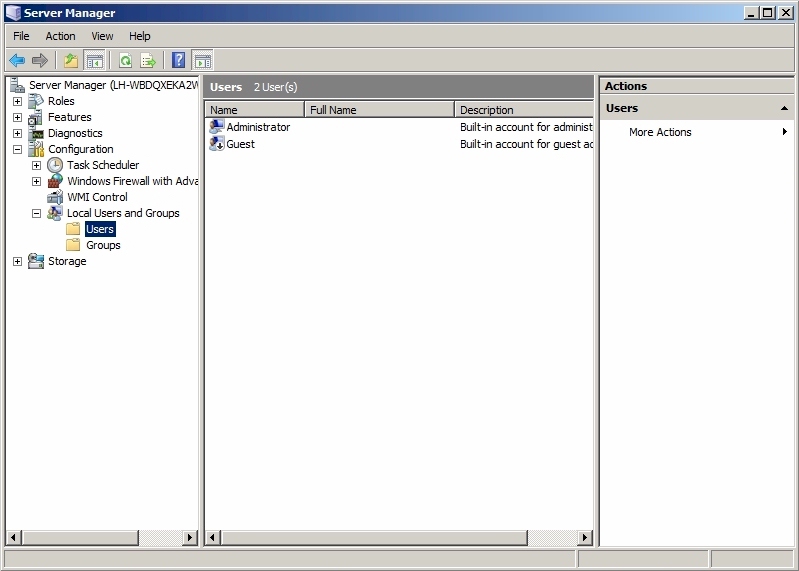
Task: Click the Administrator user icon
Action: pos(217,126)
